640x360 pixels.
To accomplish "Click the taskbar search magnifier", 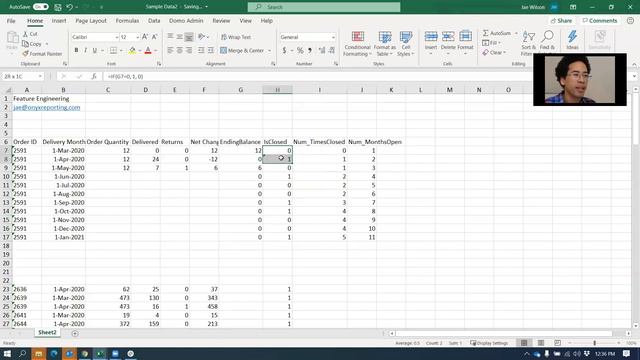I will tap(23, 353).
